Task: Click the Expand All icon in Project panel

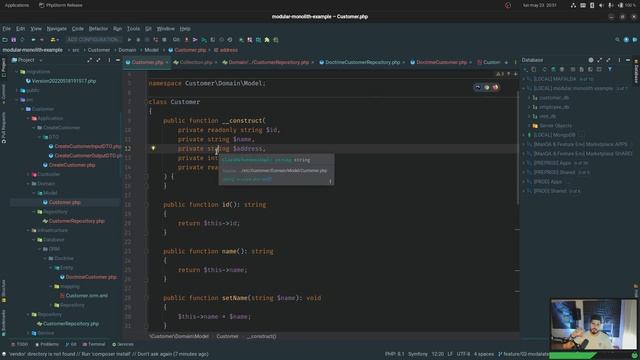Action: [89, 60]
